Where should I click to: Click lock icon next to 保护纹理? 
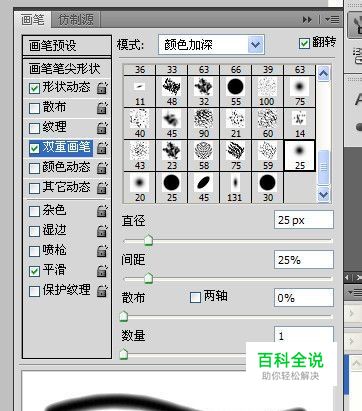(102, 291)
